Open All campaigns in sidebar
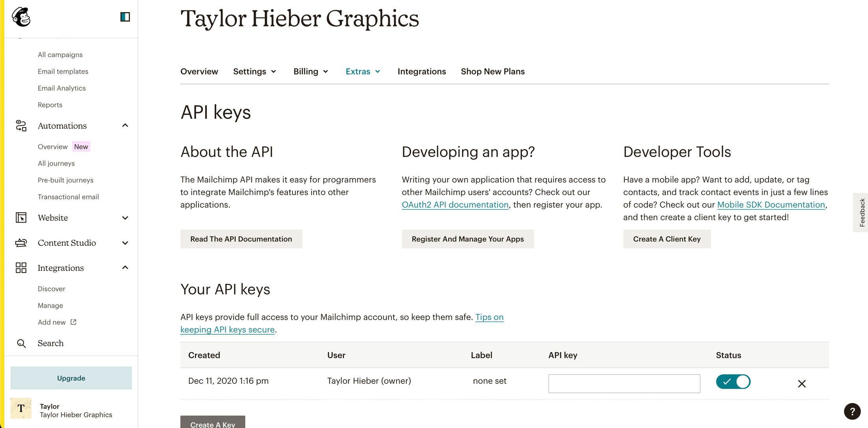The image size is (868, 428). [x=60, y=55]
